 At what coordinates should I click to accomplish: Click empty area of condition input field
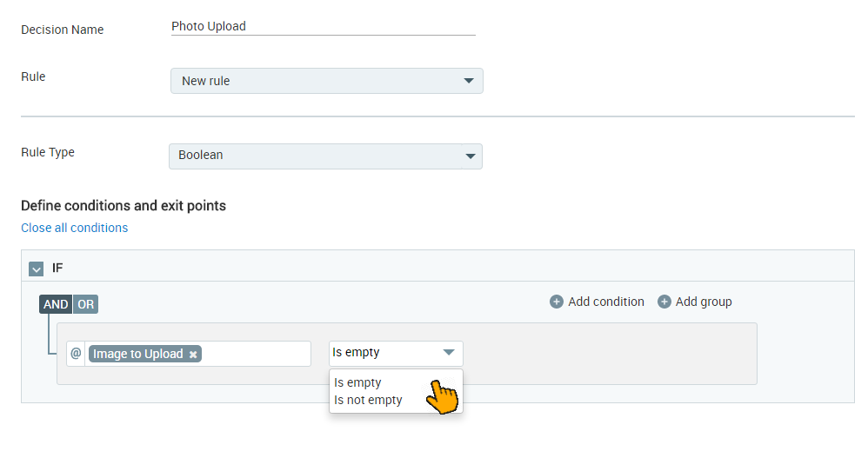point(256,354)
